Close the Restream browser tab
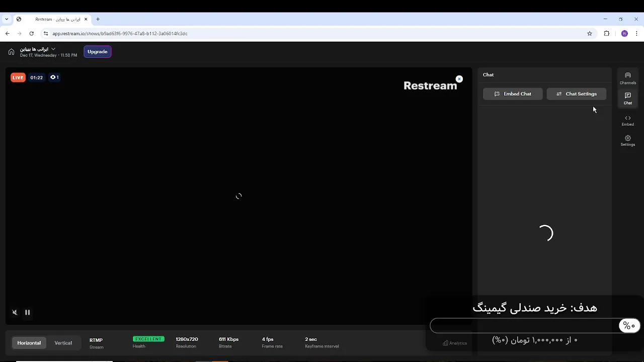 (86, 19)
